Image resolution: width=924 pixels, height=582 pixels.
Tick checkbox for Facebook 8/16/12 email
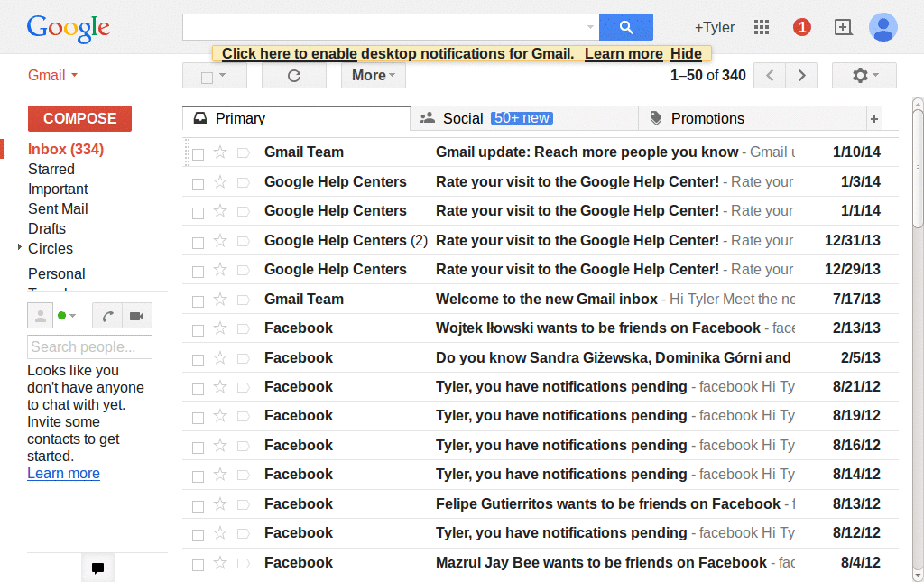coord(198,448)
